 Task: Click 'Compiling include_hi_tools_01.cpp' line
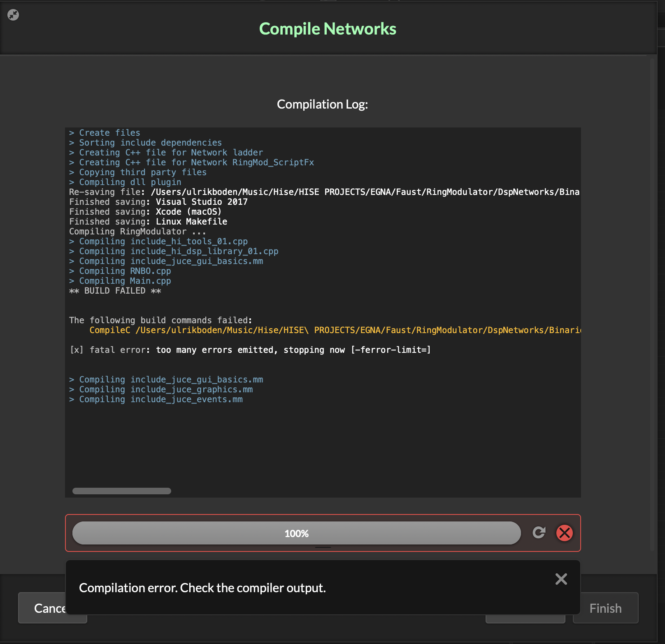pos(158,241)
